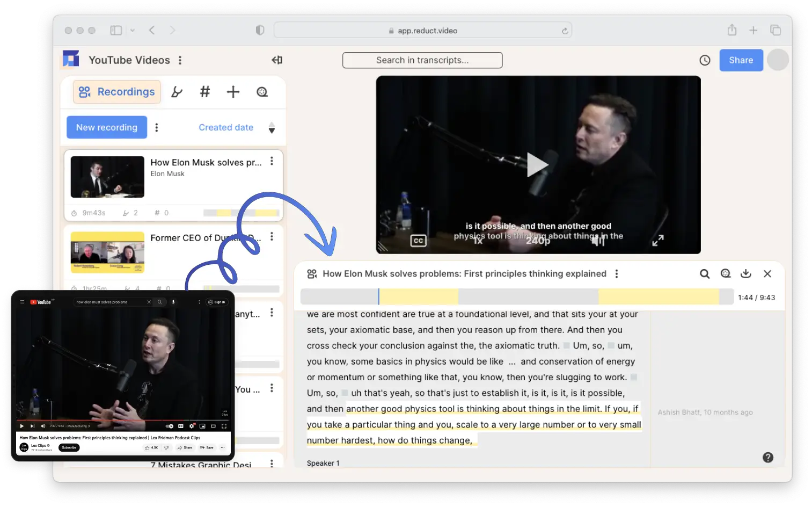Open the user avatar menu
This screenshot has width=812, height=507.
pyautogui.click(x=778, y=60)
